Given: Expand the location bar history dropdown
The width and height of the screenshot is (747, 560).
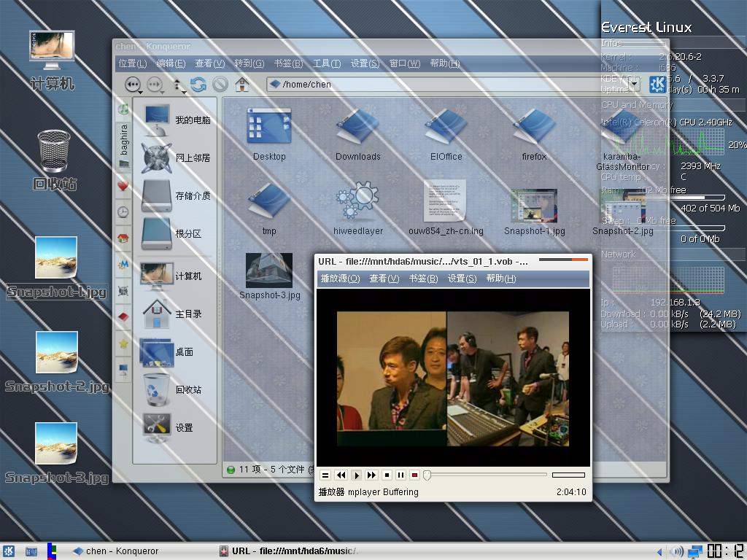Looking at the screenshot, I should [634, 85].
